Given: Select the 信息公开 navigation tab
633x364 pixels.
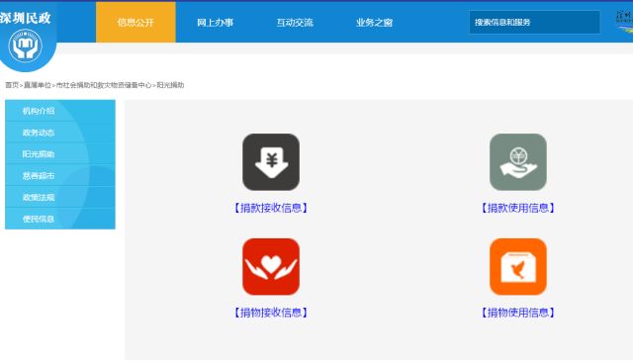Looking at the screenshot, I should coord(136,22).
